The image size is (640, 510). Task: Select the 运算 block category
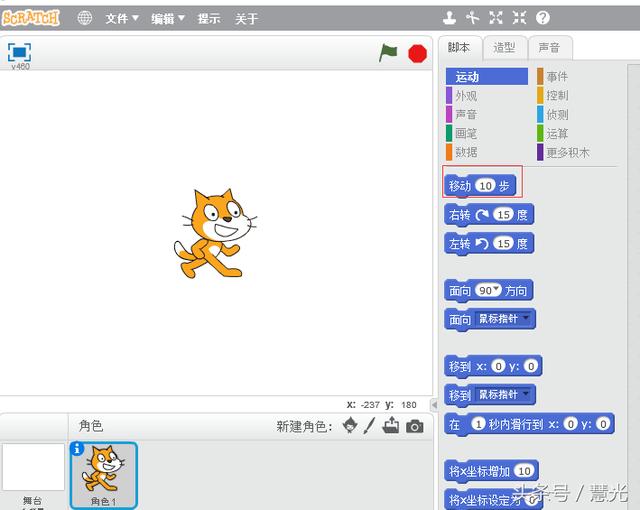tap(553, 133)
